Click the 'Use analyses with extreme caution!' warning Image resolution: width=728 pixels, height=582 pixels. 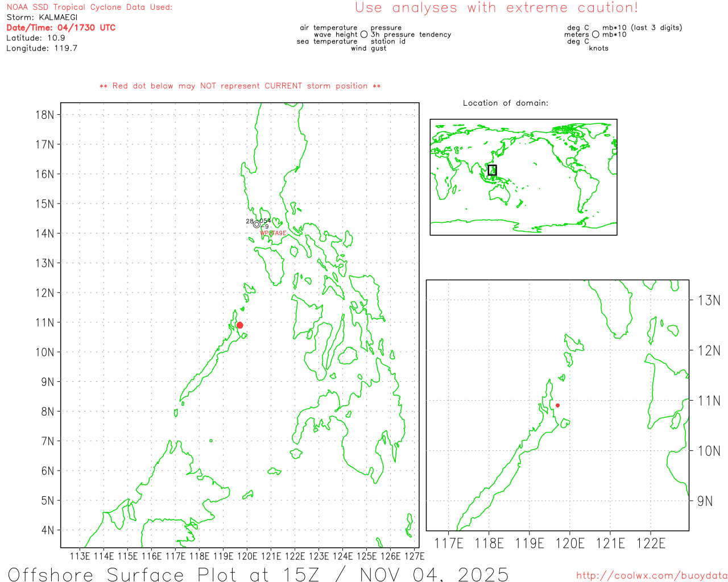pos(497,8)
